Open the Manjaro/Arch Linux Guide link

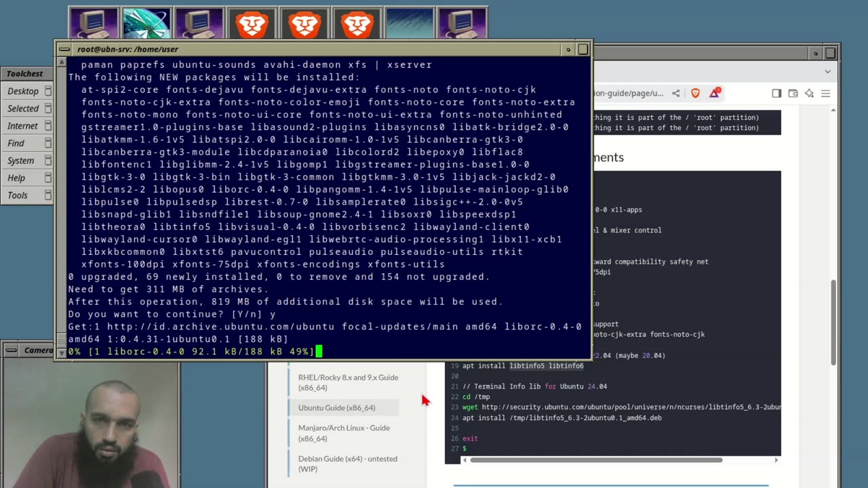pyautogui.click(x=344, y=433)
